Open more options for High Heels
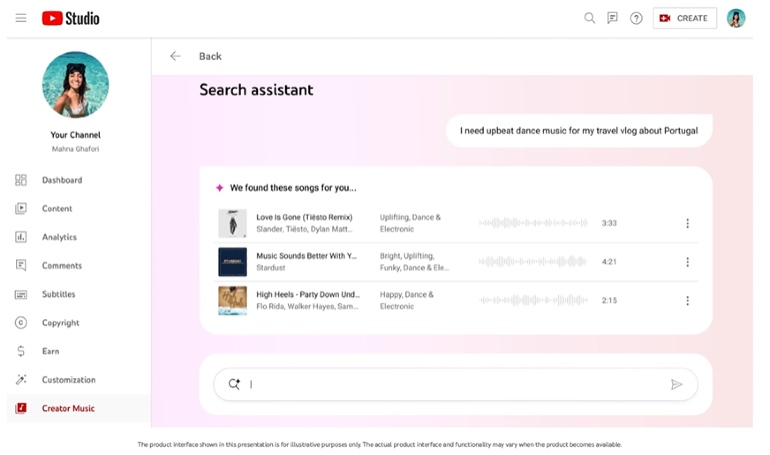Viewport: 770px width, 455px height. click(x=688, y=300)
